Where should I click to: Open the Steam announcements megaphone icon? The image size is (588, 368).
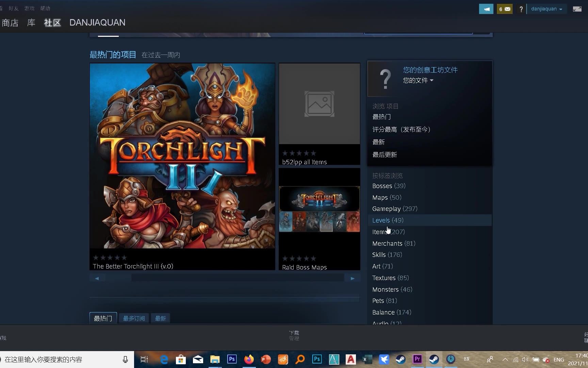click(x=486, y=9)
